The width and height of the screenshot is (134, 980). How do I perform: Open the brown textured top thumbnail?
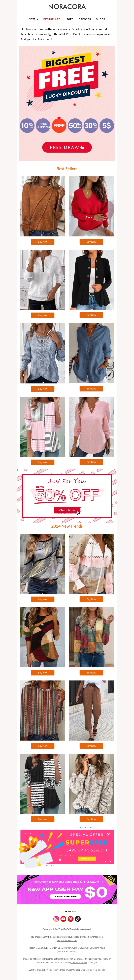43,206
